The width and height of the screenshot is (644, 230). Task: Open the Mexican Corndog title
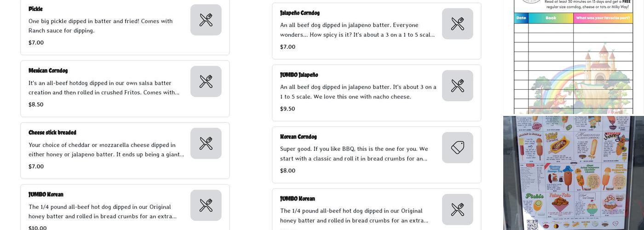48,70
